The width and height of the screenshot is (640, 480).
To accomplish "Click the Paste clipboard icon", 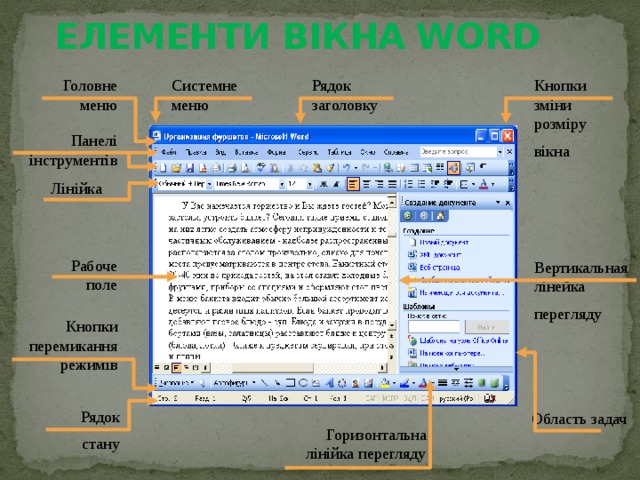I will tap(317, 167).
